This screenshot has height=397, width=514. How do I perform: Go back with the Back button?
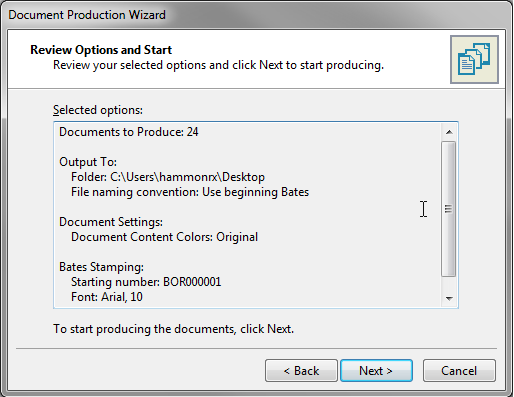coord(301,370)
